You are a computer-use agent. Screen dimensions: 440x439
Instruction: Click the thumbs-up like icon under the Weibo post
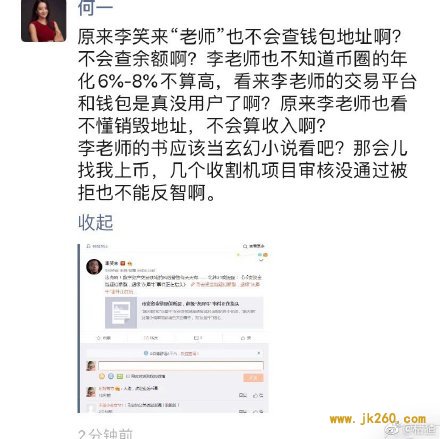coord(243,338)
